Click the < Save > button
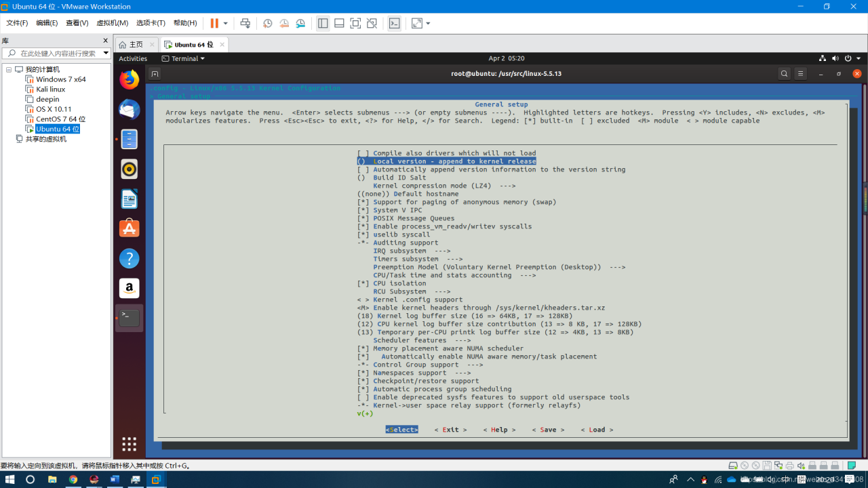The height and width of the screenshot is (488, 868). point(549,430)
